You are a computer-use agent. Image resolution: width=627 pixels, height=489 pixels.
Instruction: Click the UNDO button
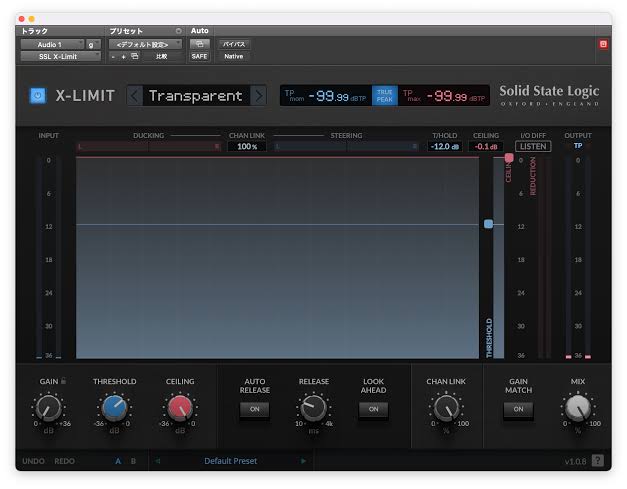[34, 461]
